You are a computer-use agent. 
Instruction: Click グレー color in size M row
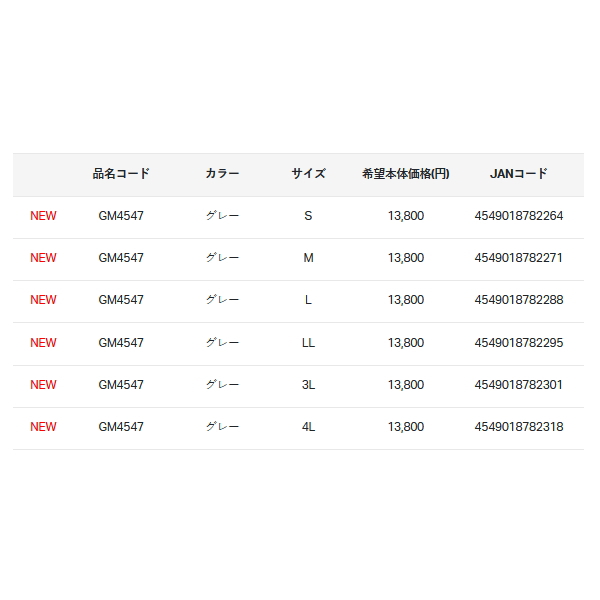(222, 258)
